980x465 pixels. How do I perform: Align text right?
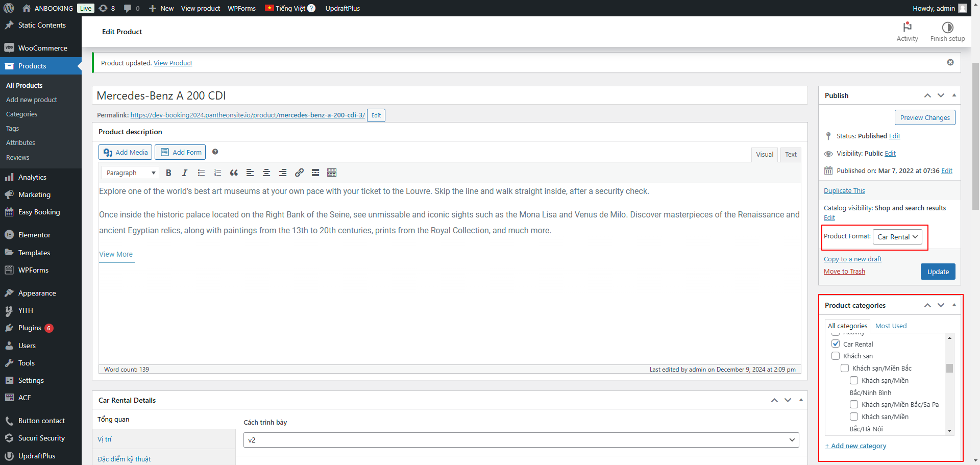click(x=283, y=173)
